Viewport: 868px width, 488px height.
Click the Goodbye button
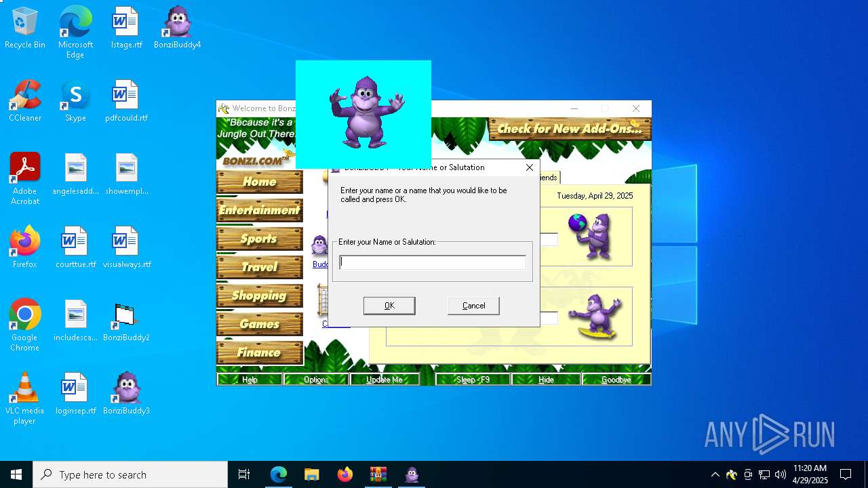click(616, 380)
